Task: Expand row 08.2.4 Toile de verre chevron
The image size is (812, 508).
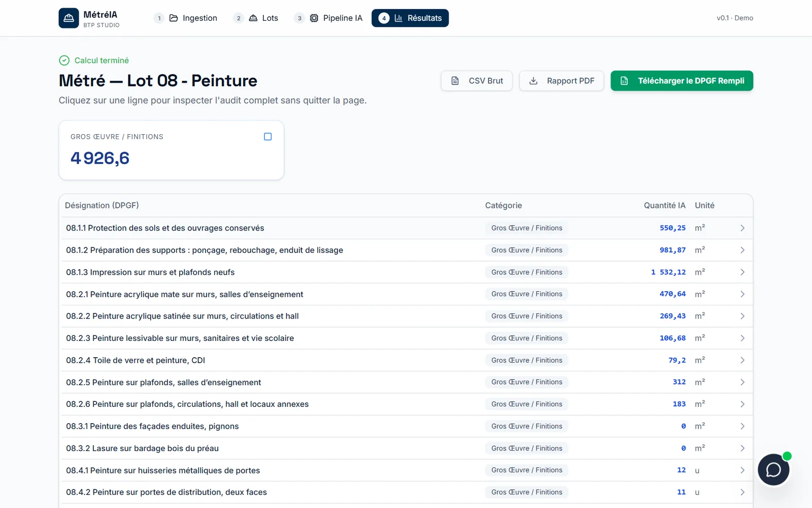Action: coord(742,360)
